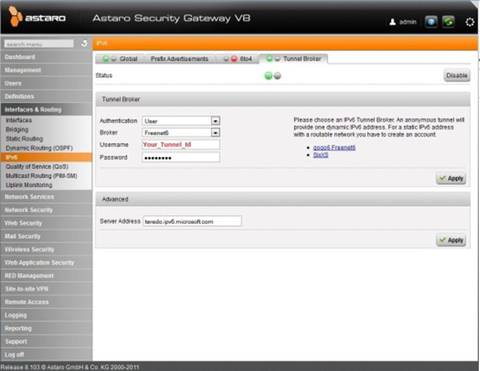480x371 pixels.
Task: Click the Username input field
Action: [181, 145]
